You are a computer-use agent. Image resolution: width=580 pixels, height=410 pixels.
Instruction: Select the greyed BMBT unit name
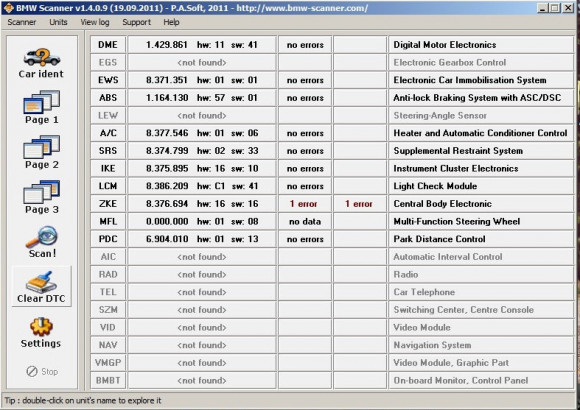(x=108, y=380)
